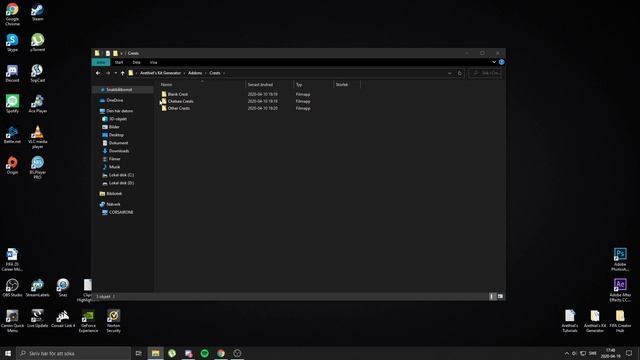Launch Battle.net from the desktop
Screen dimensions: 640x360
12,135
